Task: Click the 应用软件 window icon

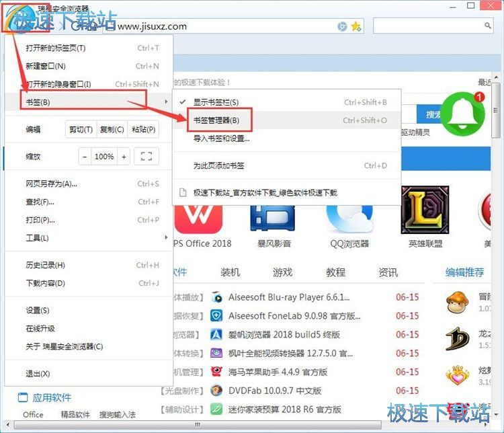Action: pyautogui.click(x=22, y=397)
